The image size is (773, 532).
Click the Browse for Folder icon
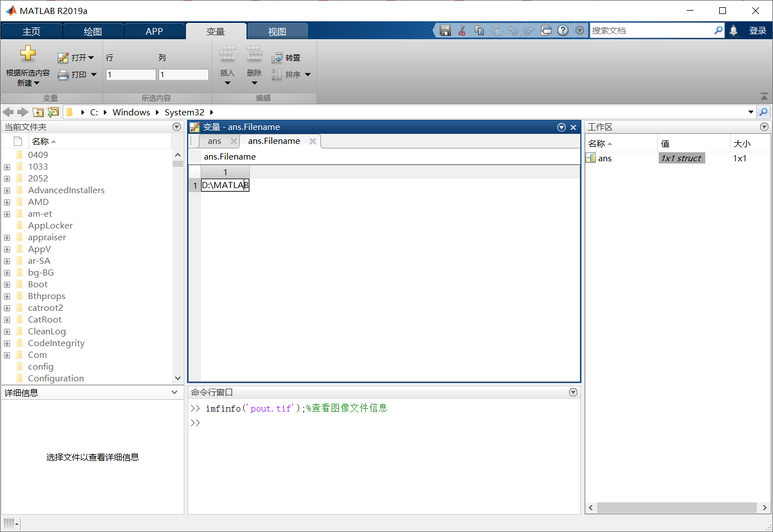point(53,112)
